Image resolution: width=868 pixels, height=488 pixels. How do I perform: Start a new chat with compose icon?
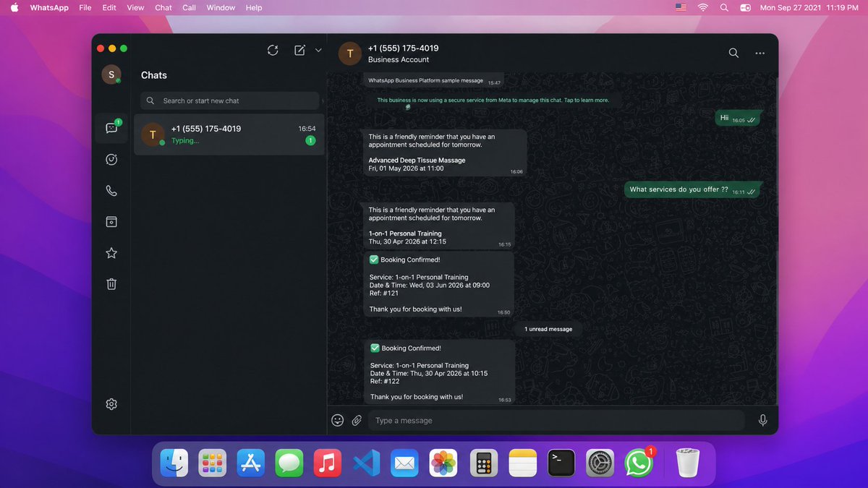[x=299, y=50]
